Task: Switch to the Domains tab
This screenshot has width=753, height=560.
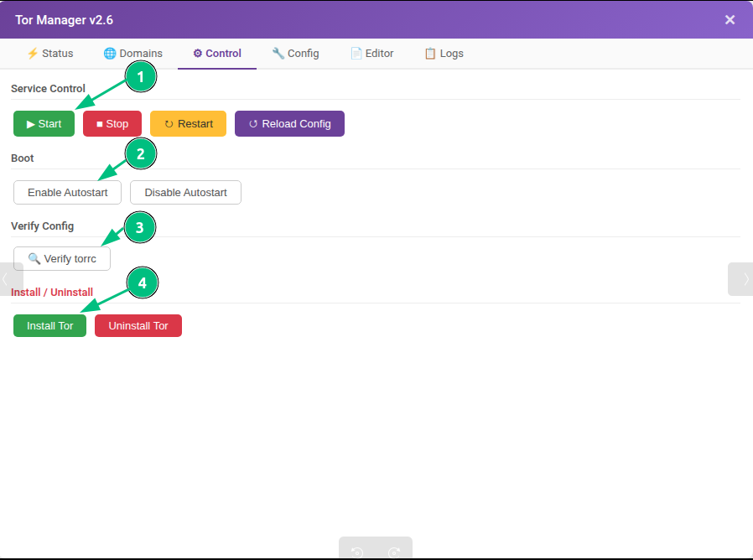Action: tap(133, 54)
